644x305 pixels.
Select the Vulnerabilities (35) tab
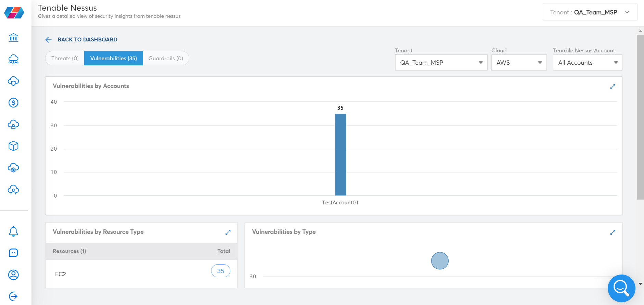click(x=114, y=59)
